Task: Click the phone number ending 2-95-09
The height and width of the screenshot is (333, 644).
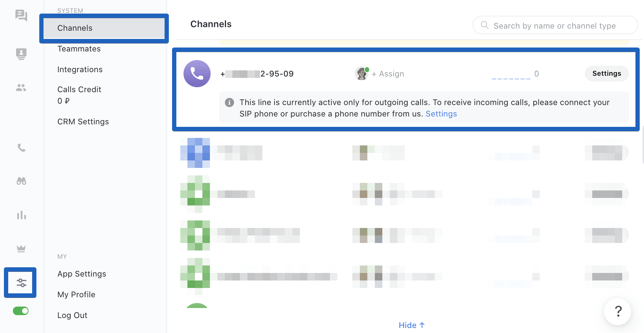Action: click(x=257, y=74)
